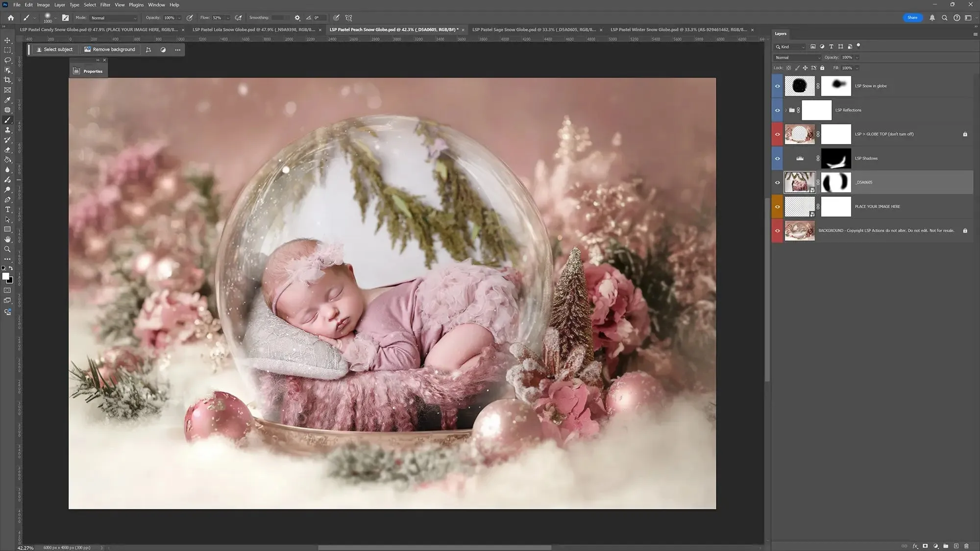
Task: Open the brush preset picker dropdown
Action: [x=55, y=18]
